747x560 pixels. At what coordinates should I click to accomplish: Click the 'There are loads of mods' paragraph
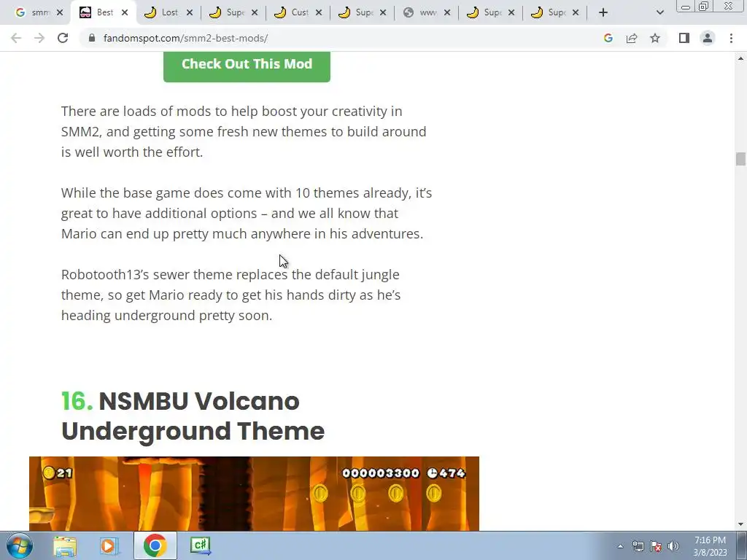(x=244, y=131)
